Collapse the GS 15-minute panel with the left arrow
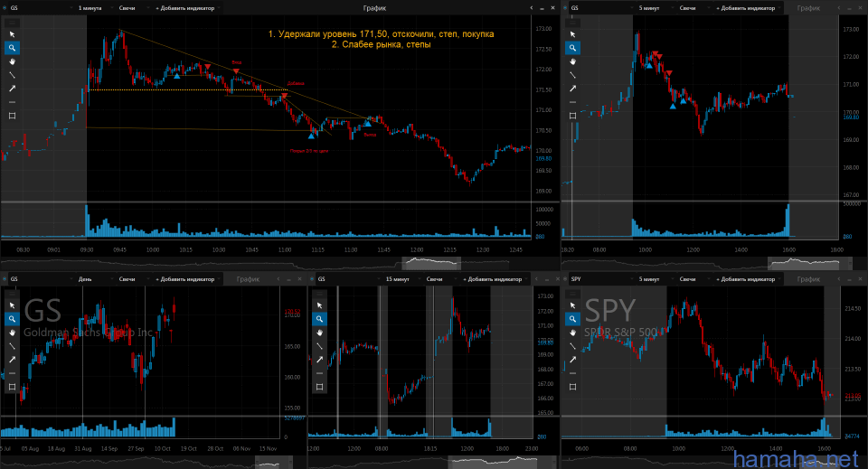Image resolution: width=868 pixels, height=469 pixels. tap(536, 278)
